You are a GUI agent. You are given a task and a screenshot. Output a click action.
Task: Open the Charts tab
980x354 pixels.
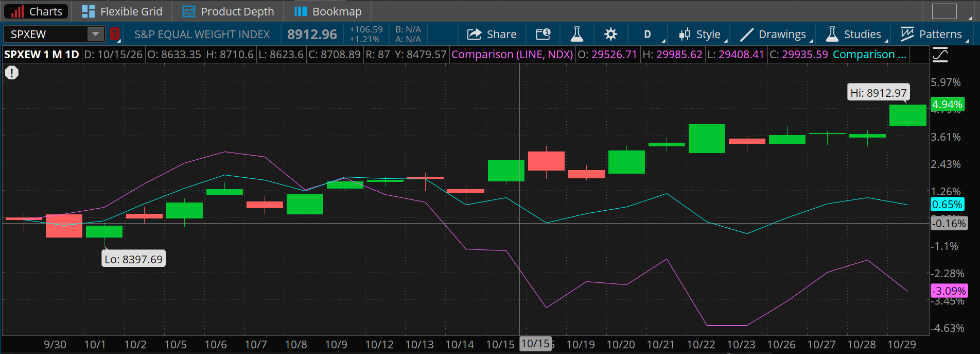point(36,11)
